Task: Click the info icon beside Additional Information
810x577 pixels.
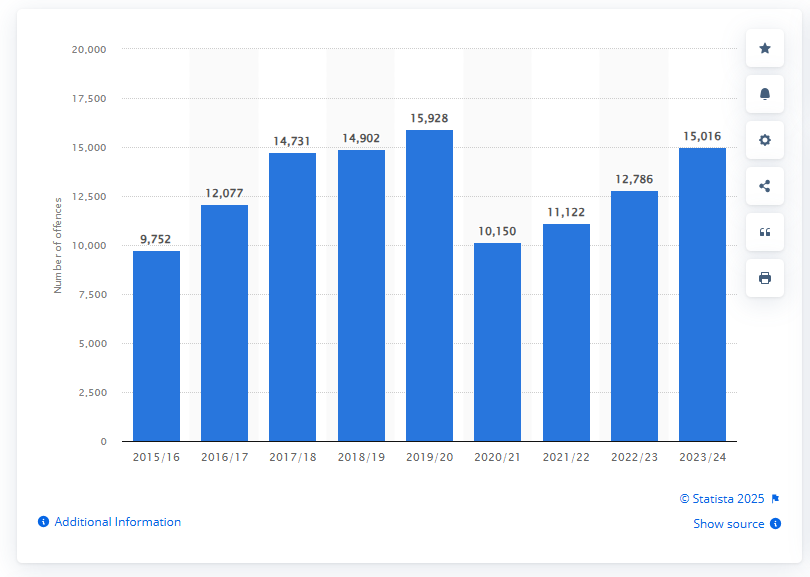Action: point(43,522)
